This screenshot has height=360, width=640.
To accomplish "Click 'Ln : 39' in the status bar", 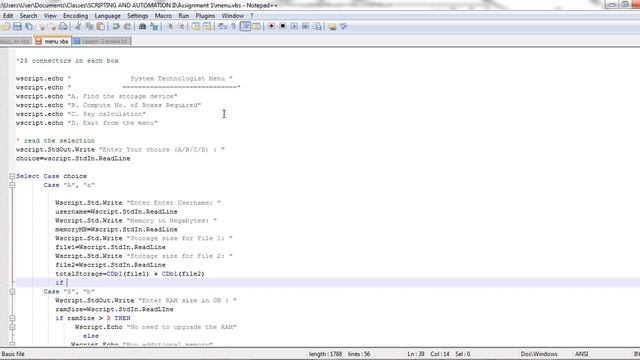I will pos(416,354).
